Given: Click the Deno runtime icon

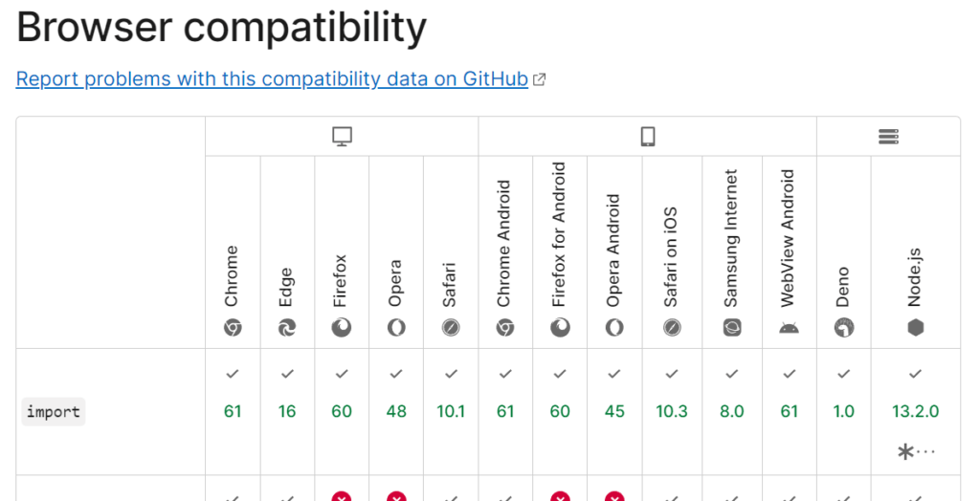Looking at the screenshot, I should [843, 328].
